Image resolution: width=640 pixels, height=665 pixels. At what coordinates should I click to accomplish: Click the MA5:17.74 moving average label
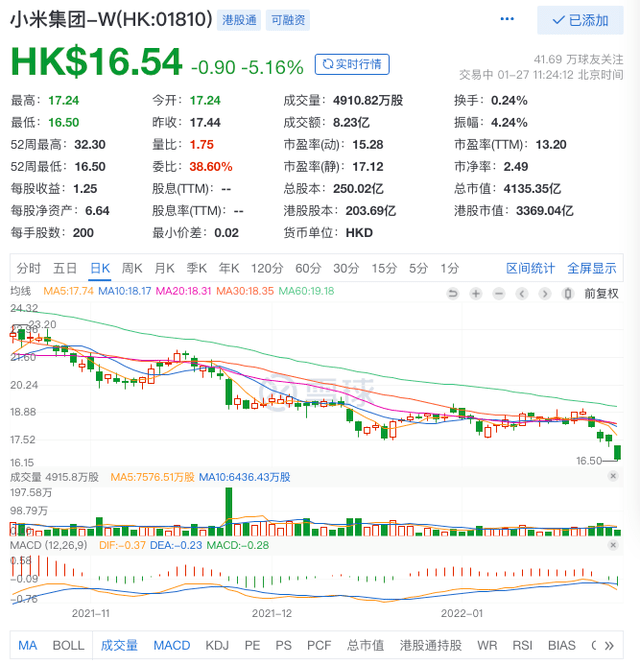pos(68,291)
